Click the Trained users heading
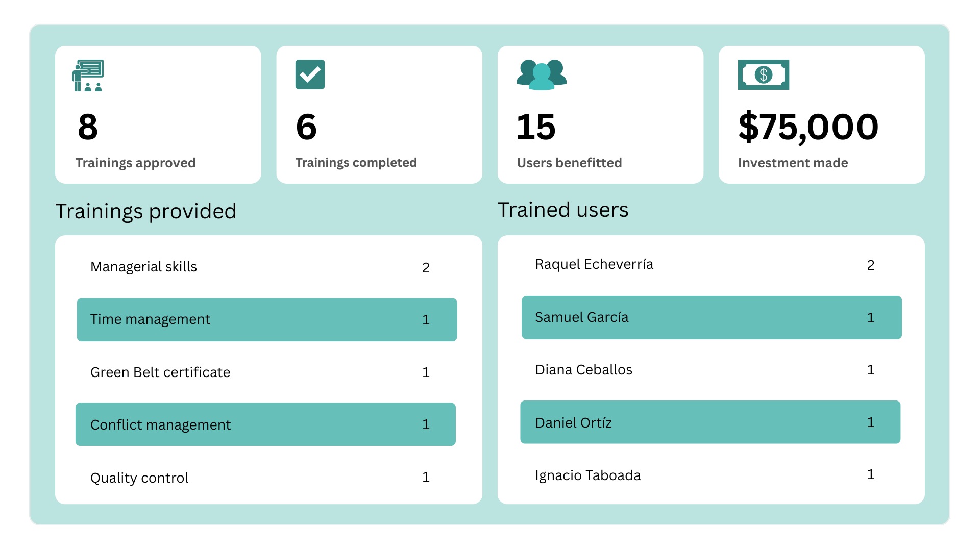 click(x=563, y=210)
